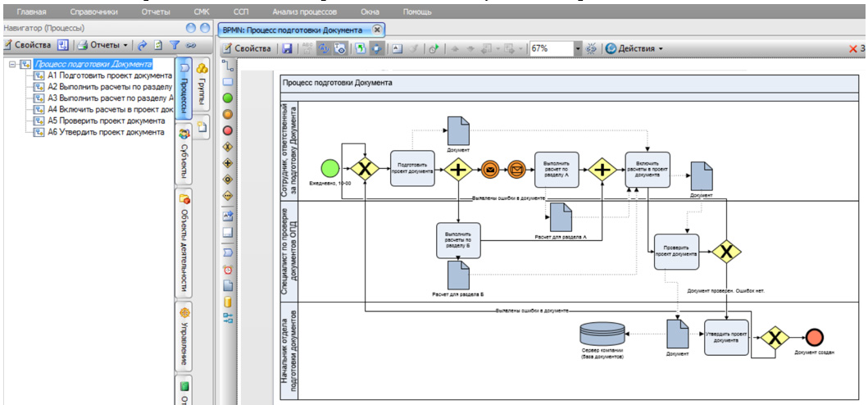This screenshot has width=868, height=405.
Task: Open the zoom level 67% dropdown
Action: click(577, 49)
